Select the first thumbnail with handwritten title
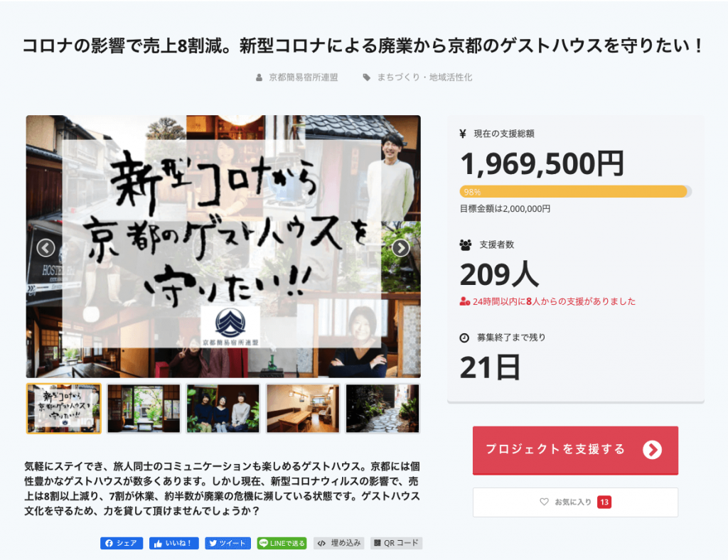 (63, 409)
